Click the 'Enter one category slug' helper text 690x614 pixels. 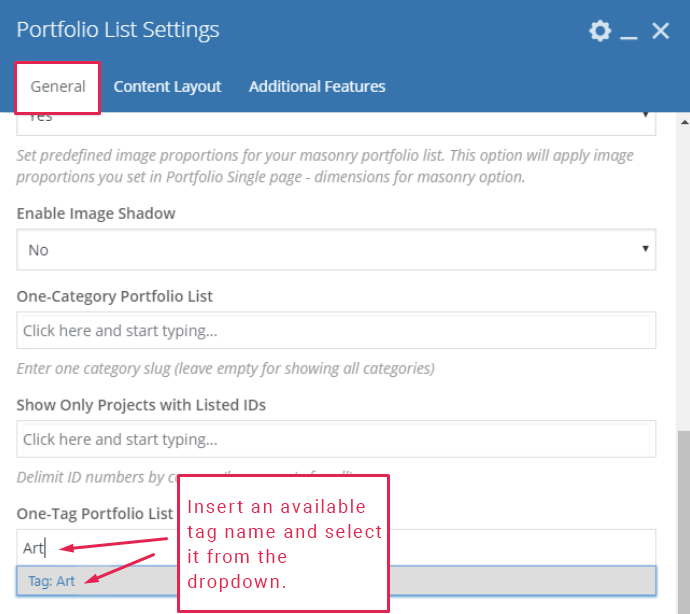click(x=225, y=368)
